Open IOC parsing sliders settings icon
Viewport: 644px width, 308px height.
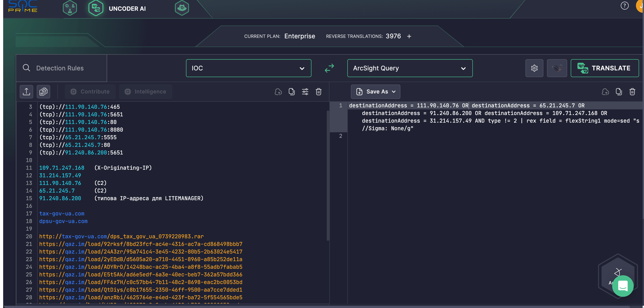point(305,92)
